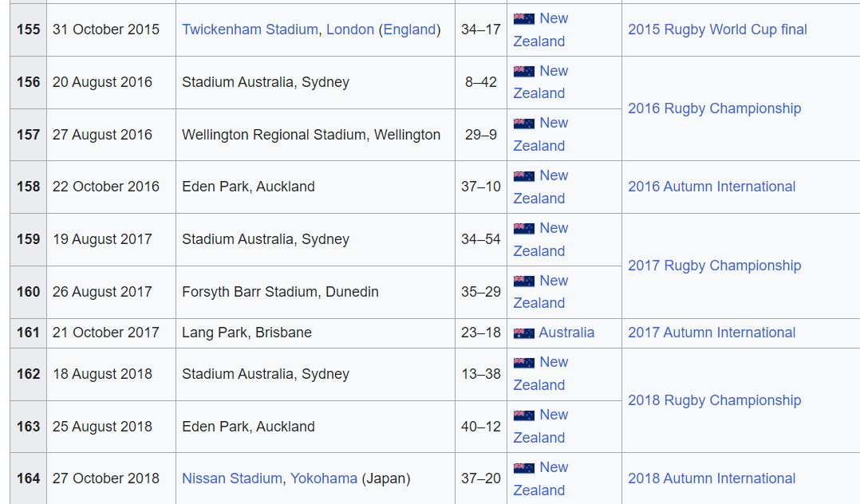Click New Zealand flag in row 158
Viewport: 860px width, 504px height.
(x=523, y=176)
